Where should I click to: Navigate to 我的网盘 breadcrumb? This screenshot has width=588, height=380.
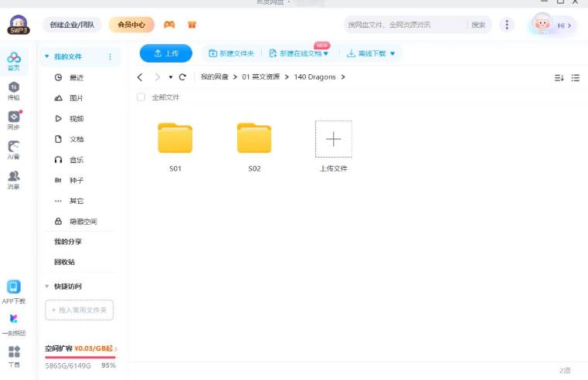[215, 76]
